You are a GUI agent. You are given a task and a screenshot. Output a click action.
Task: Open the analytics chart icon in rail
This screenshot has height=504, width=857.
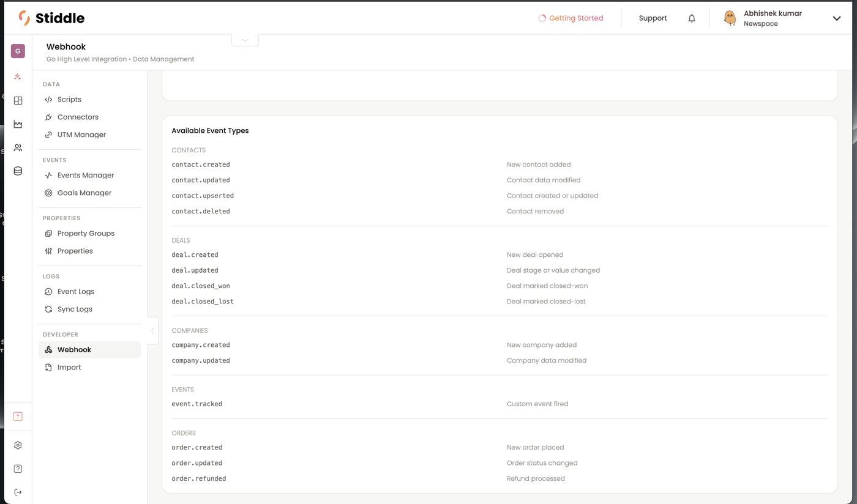point(18,124)
